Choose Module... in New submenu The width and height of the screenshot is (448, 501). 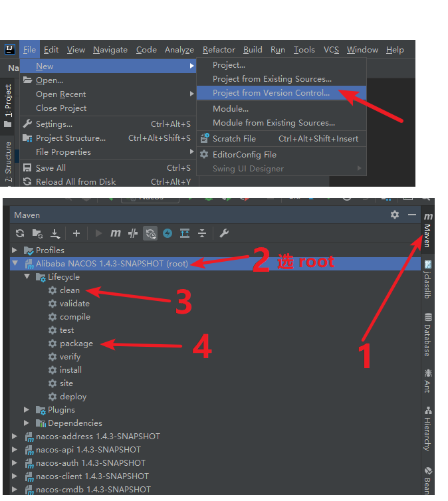point(281,108)
